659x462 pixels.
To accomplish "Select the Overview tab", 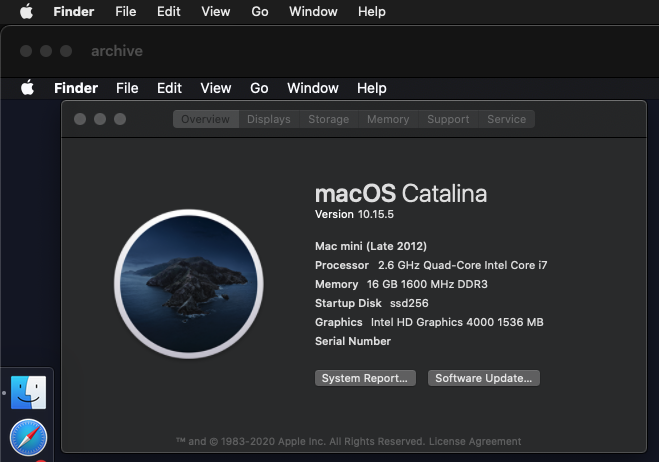I will (x=206, y=119).
